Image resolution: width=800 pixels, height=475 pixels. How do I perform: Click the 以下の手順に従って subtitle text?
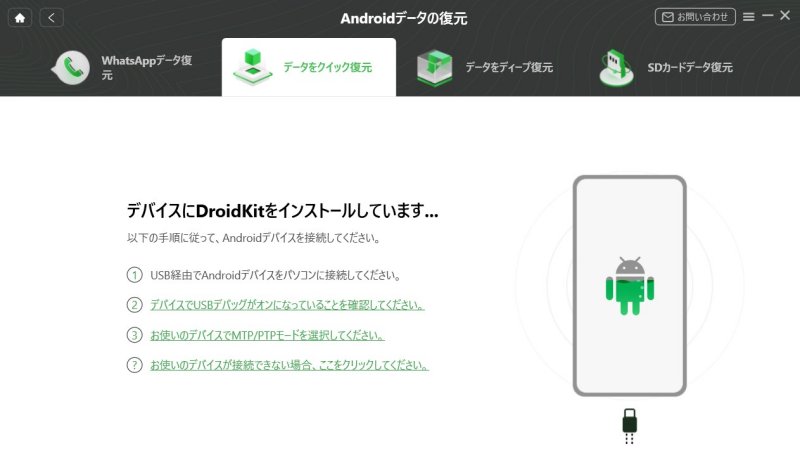(253, 238)
